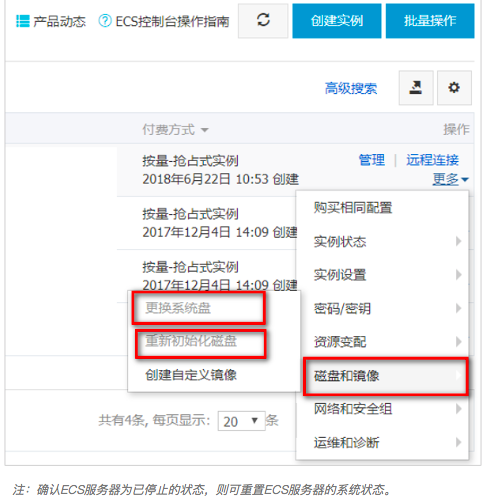Click the 创建实例 button

click(337, 21)
